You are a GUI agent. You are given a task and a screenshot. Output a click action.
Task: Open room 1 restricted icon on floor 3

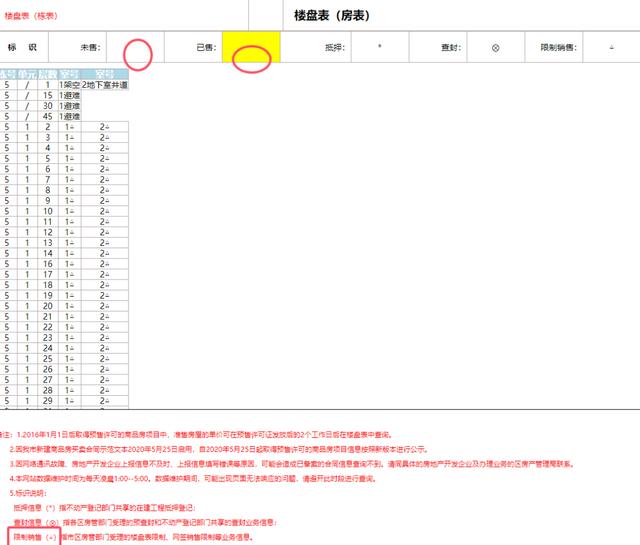point(72,138)
